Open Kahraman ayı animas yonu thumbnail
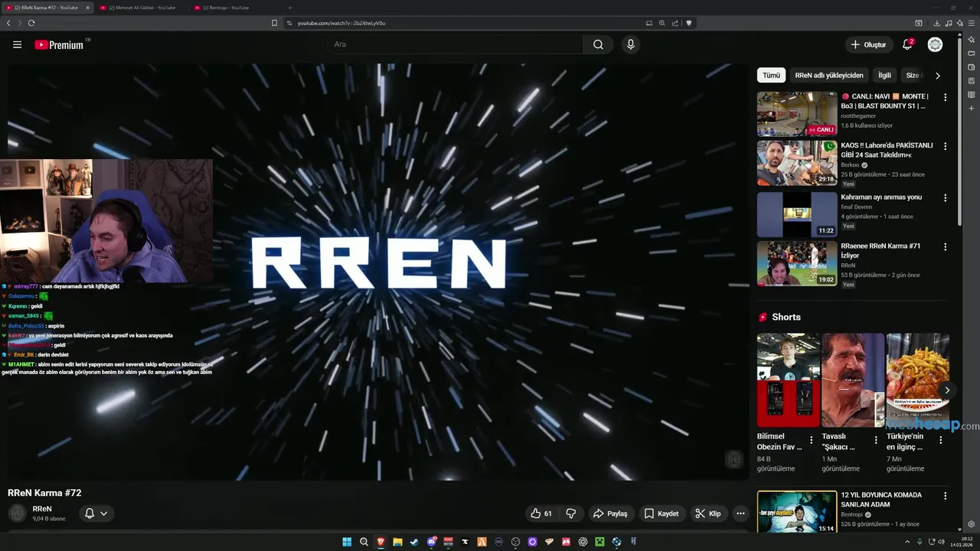 point(797,214)
